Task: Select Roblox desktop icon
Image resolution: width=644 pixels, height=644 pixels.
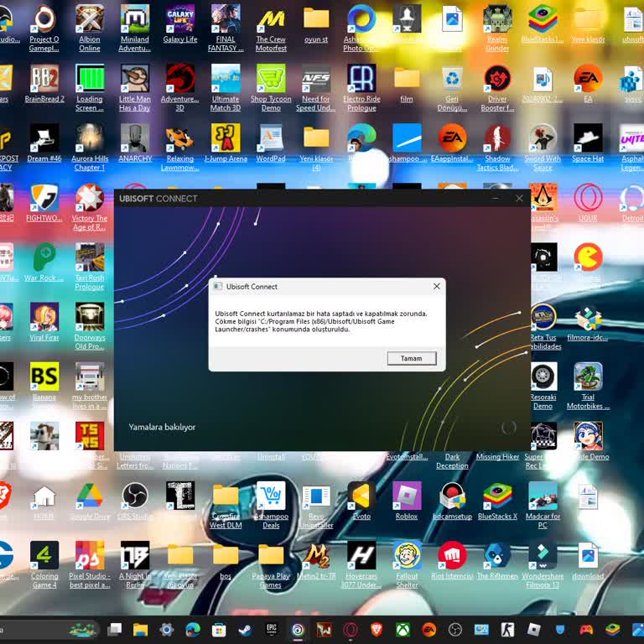Action: (407, 501)
